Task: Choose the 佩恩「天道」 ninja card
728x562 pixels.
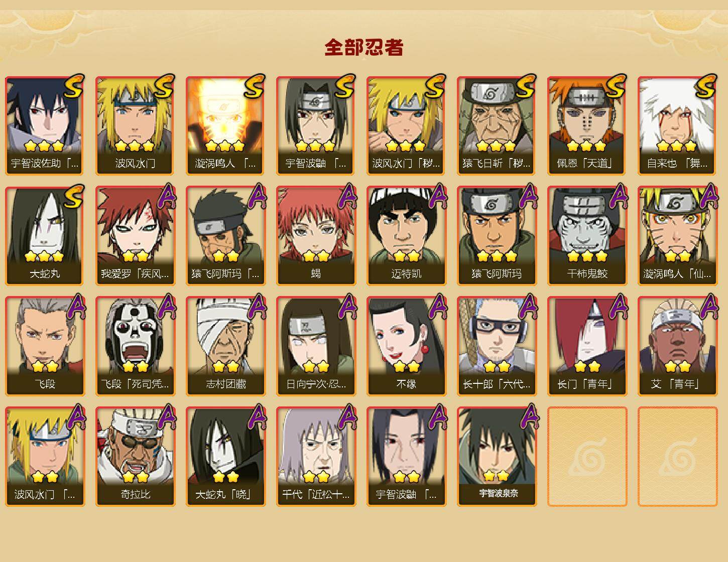Action: point(587,125)
